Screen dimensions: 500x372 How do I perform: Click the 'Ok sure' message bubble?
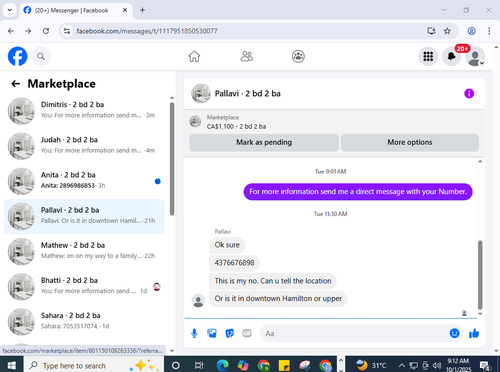pyautogui.click(x=227, y=245)
